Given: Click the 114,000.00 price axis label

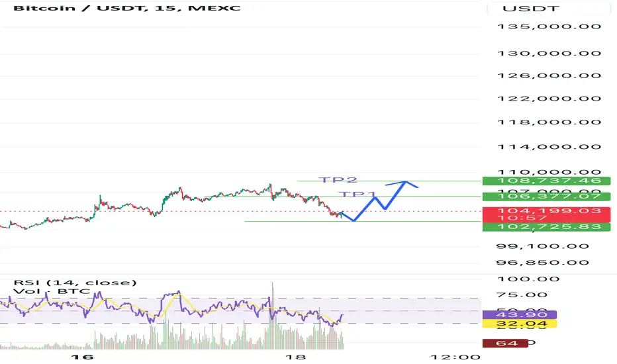Looking at the screenshot, I should pyautogui.click(x=549, y=147).
